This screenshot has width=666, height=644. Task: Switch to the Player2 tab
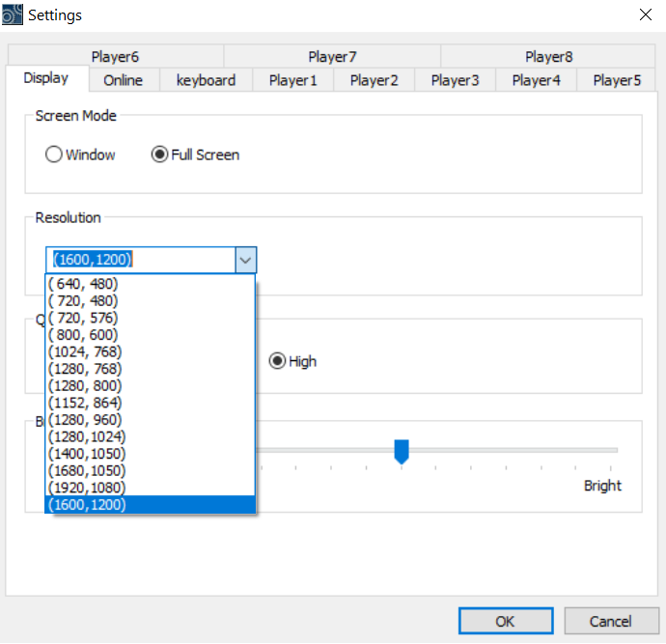click(x=374, y=80)
